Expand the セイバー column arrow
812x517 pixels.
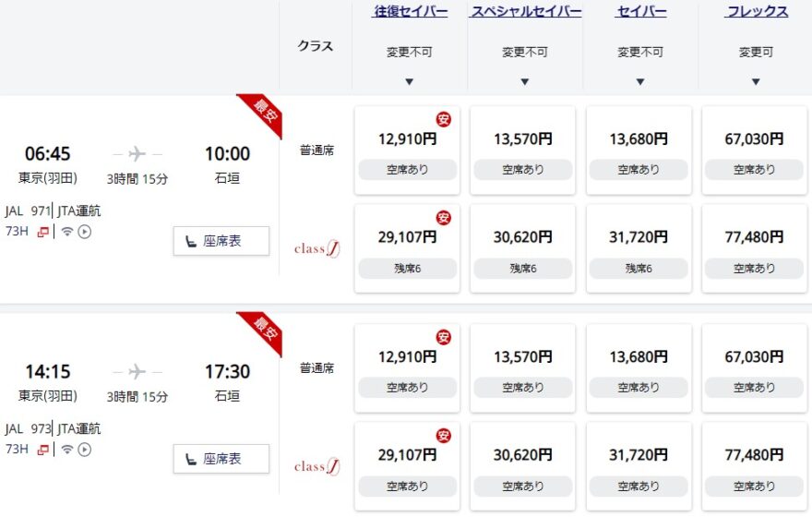[x=640, y=81]
